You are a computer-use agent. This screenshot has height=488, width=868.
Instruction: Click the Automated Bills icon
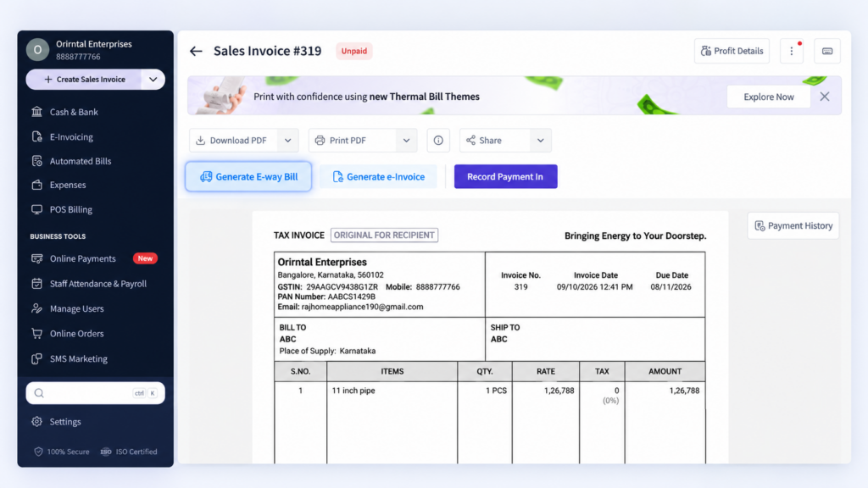[37, 161]
